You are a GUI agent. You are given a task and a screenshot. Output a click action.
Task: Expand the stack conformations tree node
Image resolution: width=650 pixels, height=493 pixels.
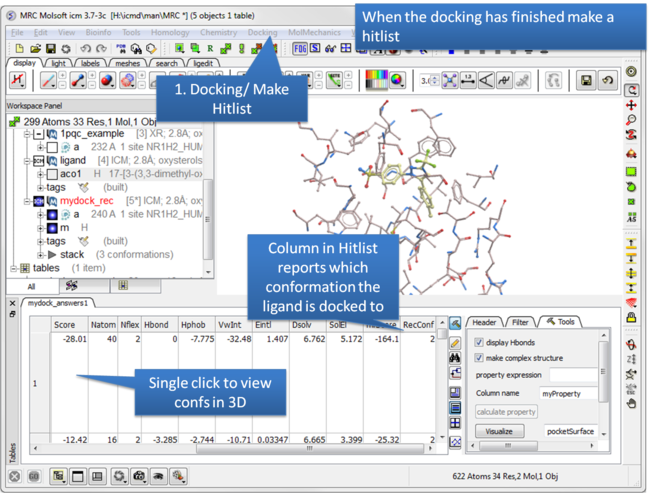pyautogui.click(x=40, y=254)
